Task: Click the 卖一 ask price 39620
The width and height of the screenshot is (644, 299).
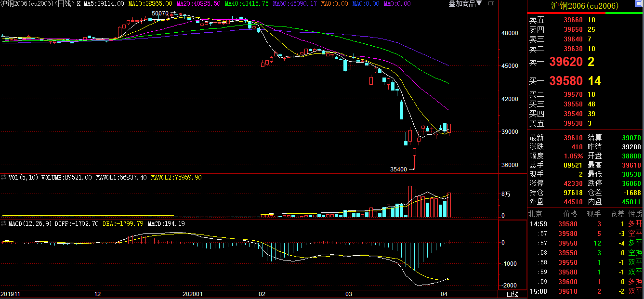Action: tap(566, 62)
